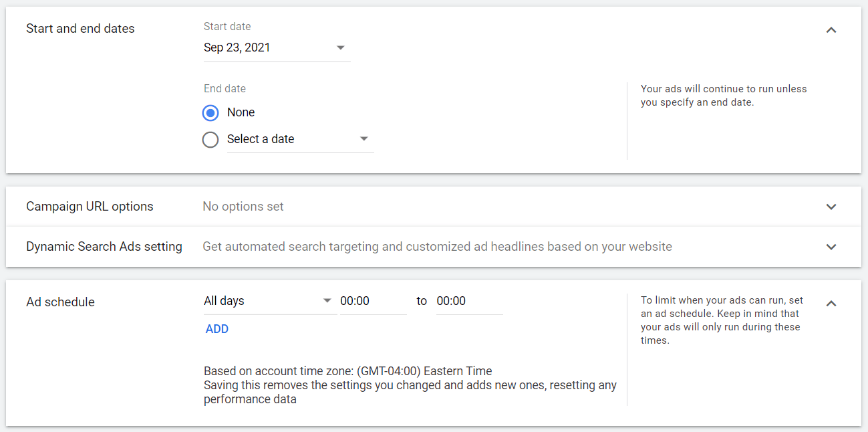This screenshot has height=432, width=868.
Task: Choose Select a date for the end date
Action: coord(210,139)
